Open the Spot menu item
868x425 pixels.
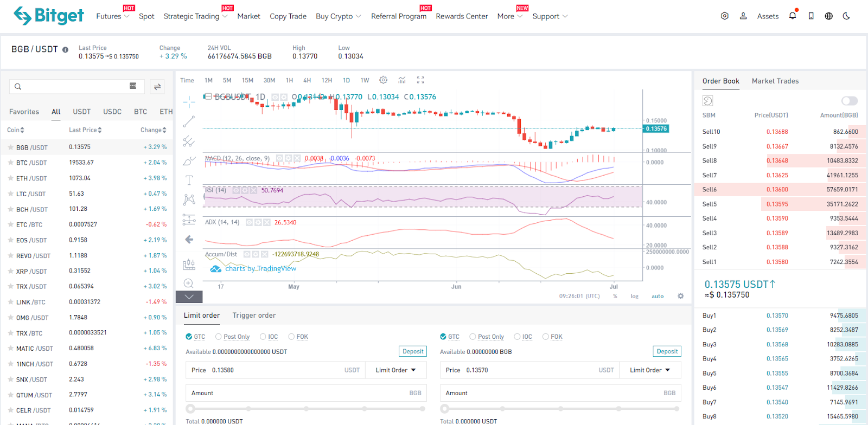[x=146, y=16]
